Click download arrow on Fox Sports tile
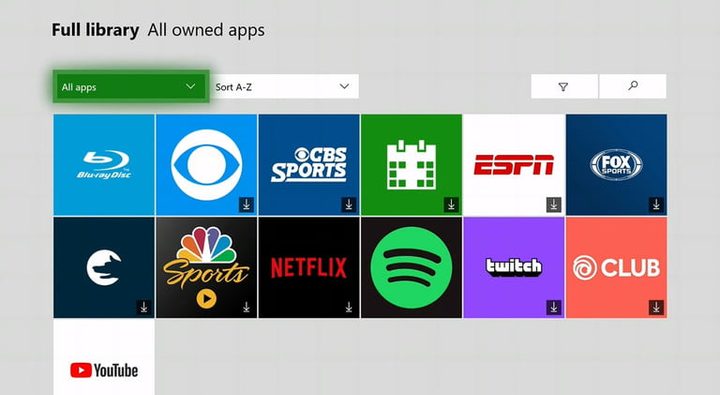 click(x=656, y=204)
